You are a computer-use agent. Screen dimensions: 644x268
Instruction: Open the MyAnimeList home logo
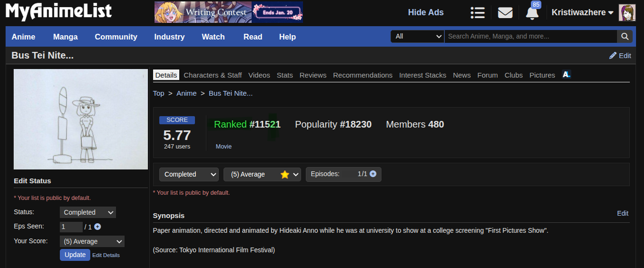coord(59,12)
